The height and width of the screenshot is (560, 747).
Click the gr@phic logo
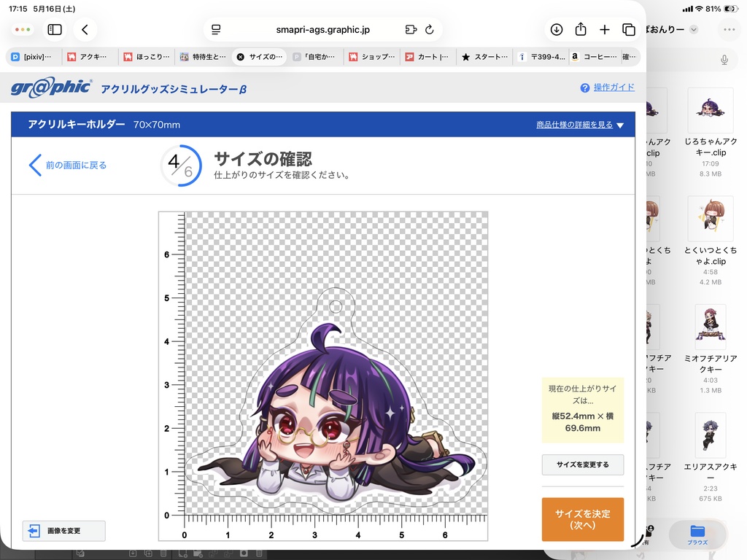(x=51, y=87)
